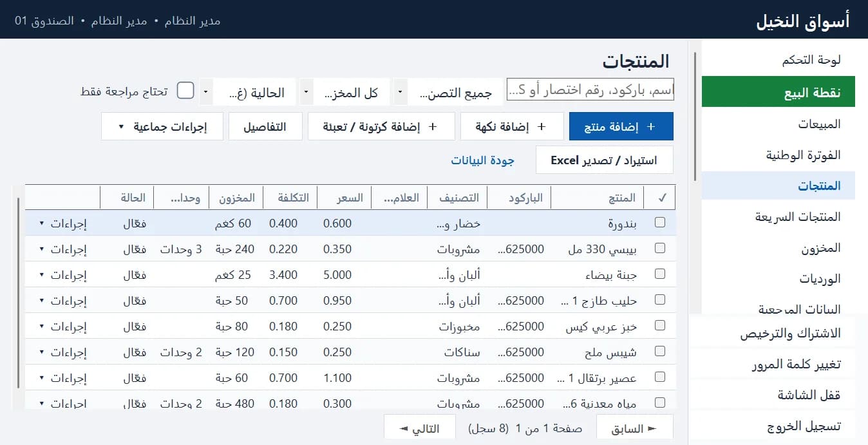
Task: Tick the checkbox for بيبسي 330 مل
Action: click(659, 248)
